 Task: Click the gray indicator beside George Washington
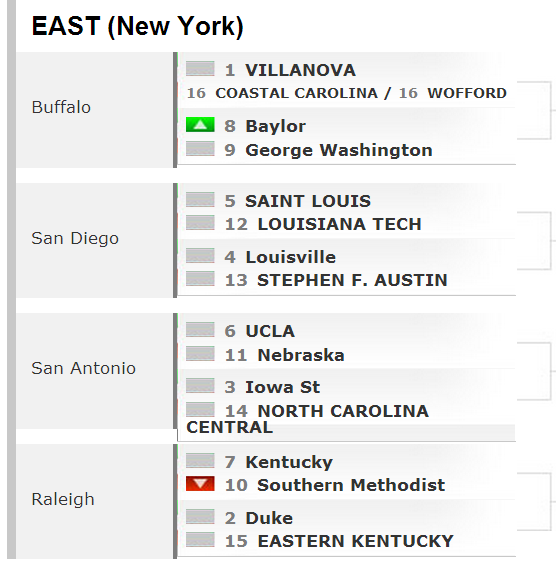200,149
